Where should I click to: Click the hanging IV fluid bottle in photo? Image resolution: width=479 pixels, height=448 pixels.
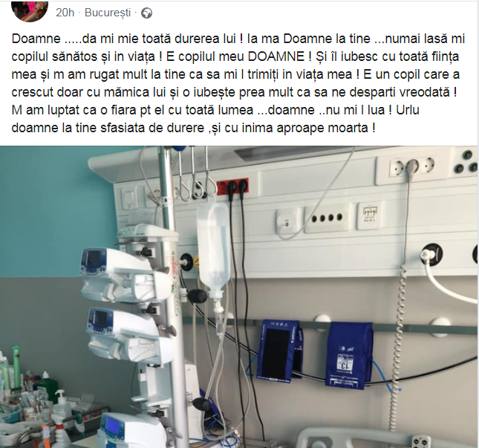[x=214, y=250]
